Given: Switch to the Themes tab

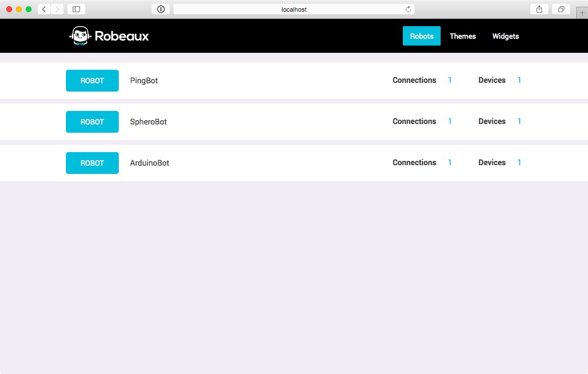Looking at the screenshot, I should [463, 36].
